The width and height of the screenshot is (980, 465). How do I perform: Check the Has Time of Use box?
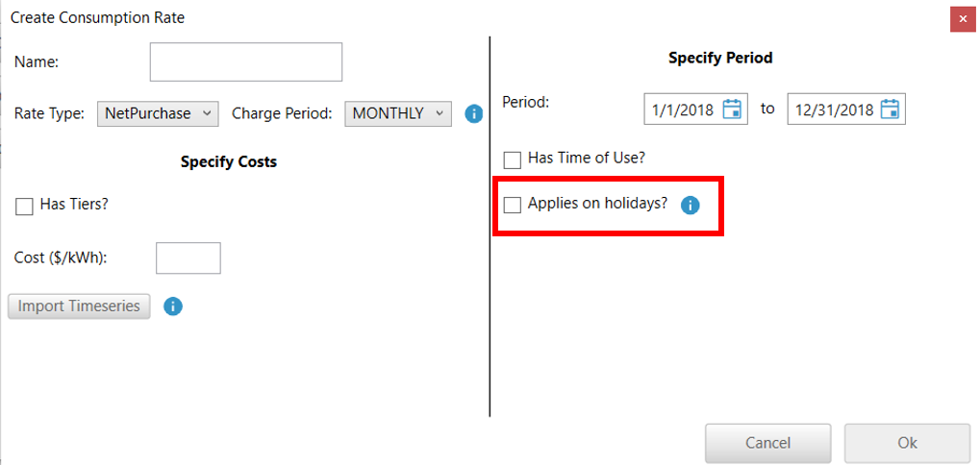(x=513, y=159)
